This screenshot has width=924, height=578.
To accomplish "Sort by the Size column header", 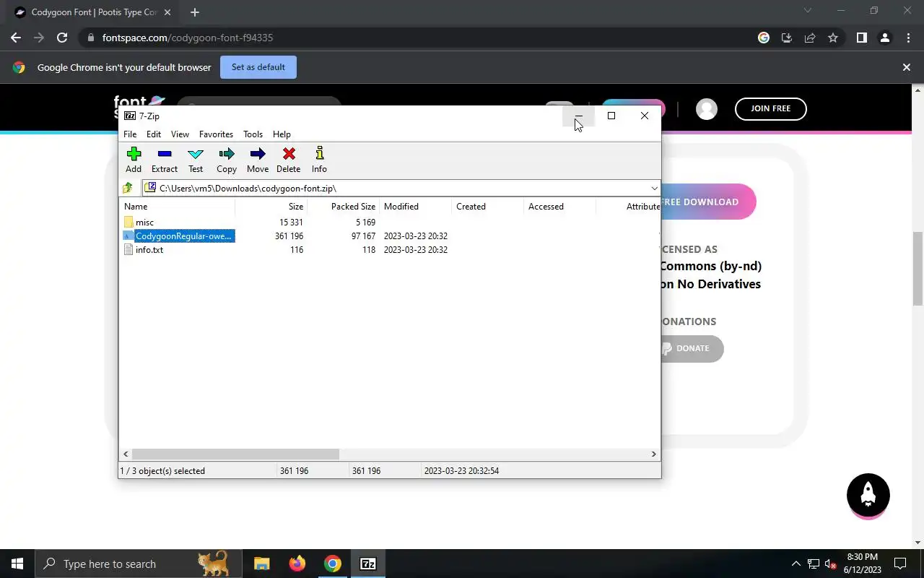I will [271, 207].
